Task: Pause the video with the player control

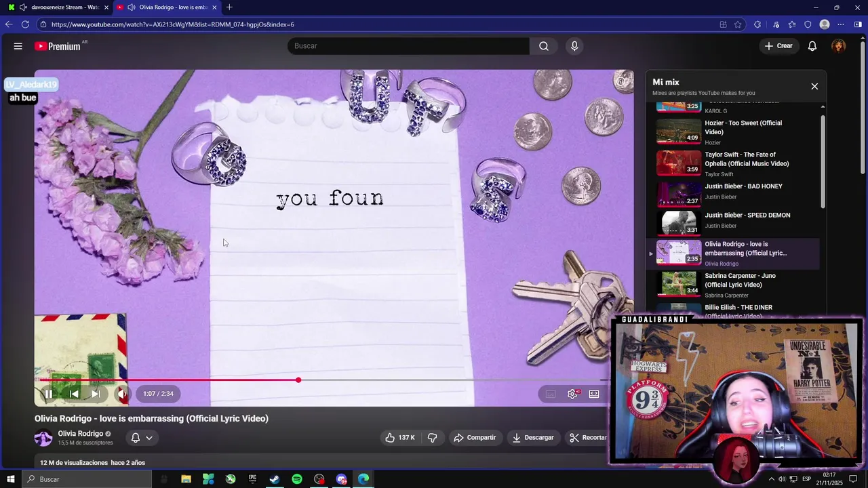Action: 48,394
